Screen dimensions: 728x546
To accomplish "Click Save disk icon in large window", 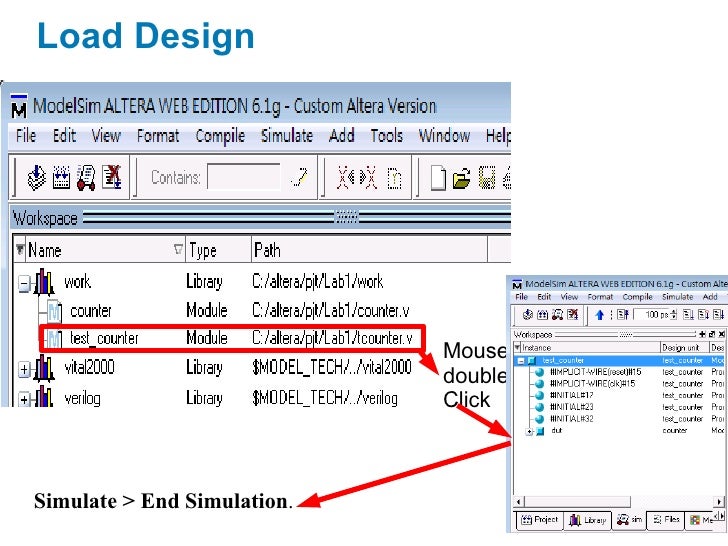I will (x=487, y=178).
